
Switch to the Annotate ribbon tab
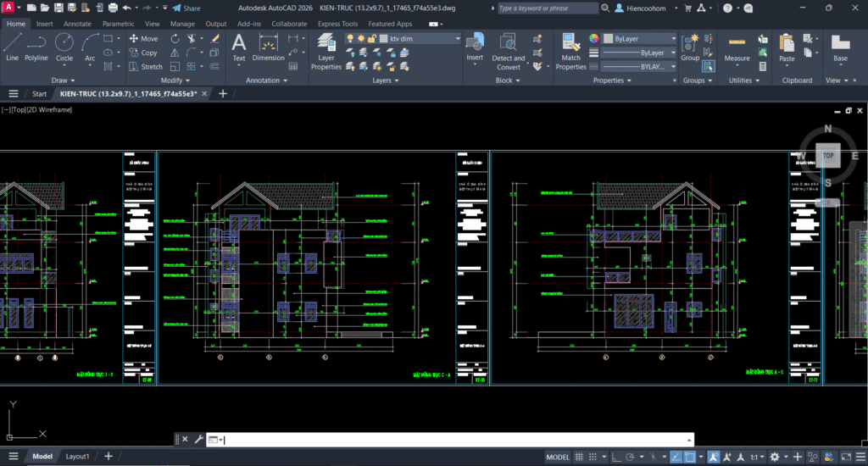[x=78, y=24]
